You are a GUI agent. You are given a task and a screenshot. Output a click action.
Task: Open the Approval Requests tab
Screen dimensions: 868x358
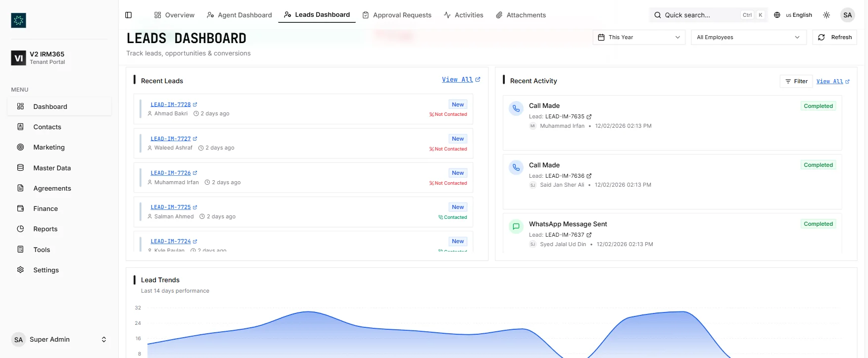coord(397,15)
